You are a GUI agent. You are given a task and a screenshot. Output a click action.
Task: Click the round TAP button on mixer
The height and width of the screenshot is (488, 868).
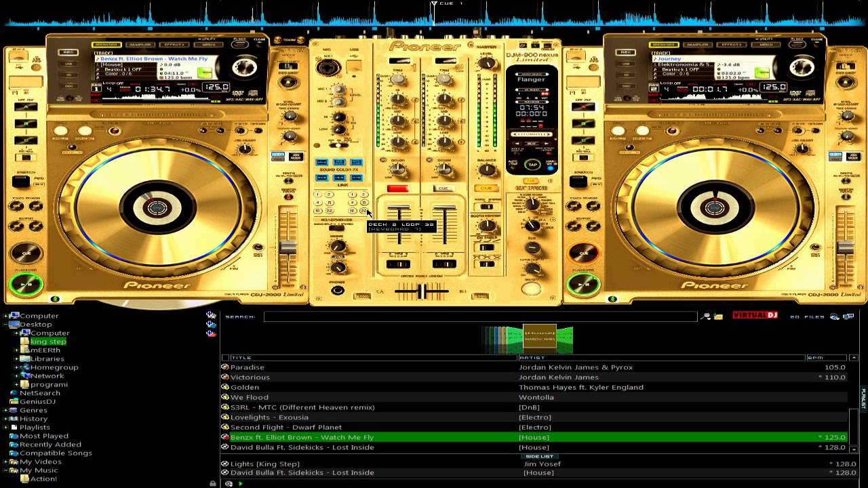[532, 165]
